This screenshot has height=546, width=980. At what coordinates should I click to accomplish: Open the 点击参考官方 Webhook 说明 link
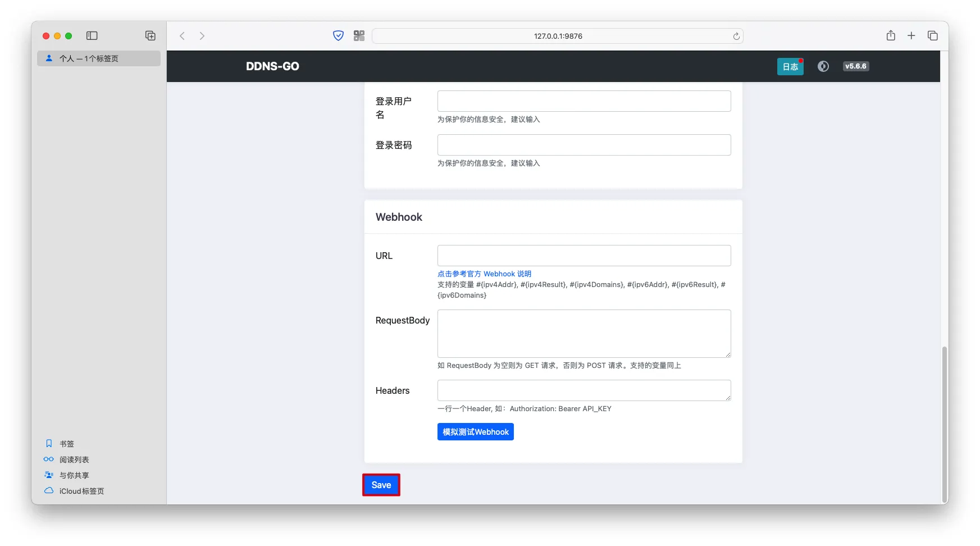[x=484, y=274]
